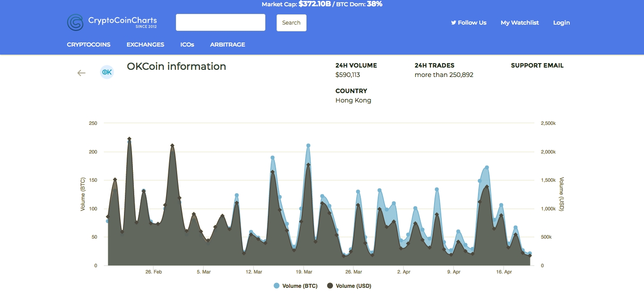
Task: Click the $590,113 volume value
Action: coord(348,75)
